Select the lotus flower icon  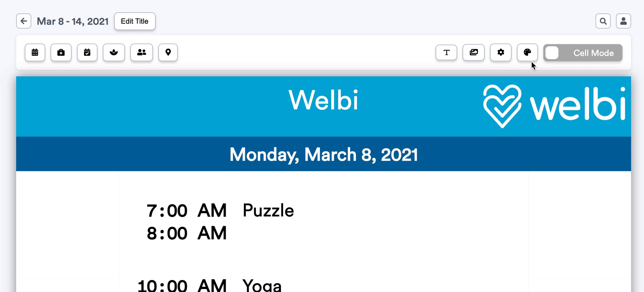tap(114, 52)
